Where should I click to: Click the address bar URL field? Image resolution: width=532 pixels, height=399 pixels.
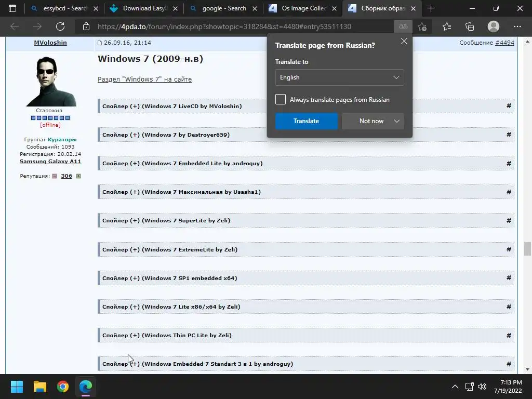tap(224, 26)
